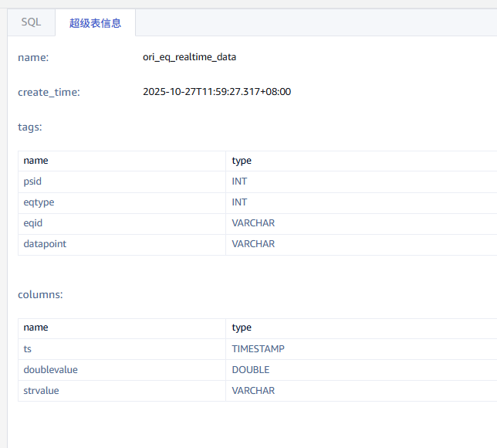
Task: Select the eqtype tag cell
Action: tap(39, 202)
